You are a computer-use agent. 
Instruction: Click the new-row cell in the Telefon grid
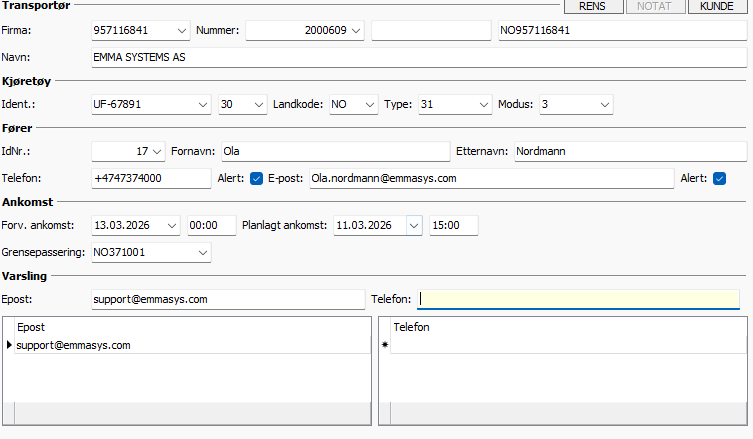click(x=565, y=345)
